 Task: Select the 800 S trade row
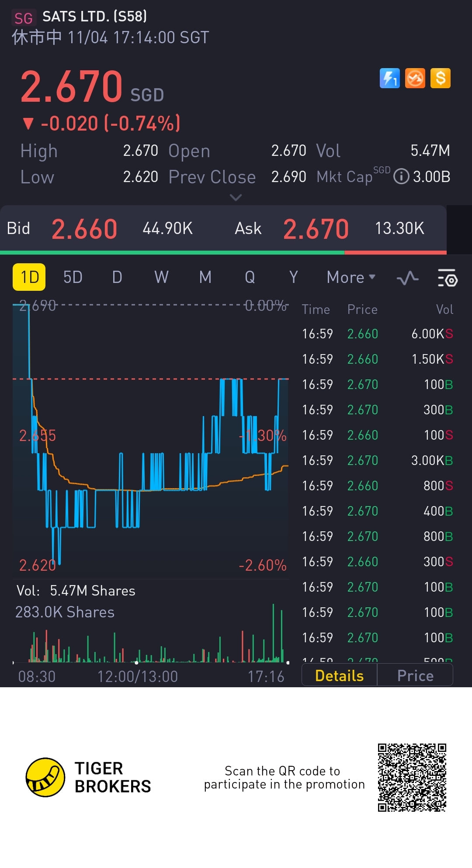point(378,486)
